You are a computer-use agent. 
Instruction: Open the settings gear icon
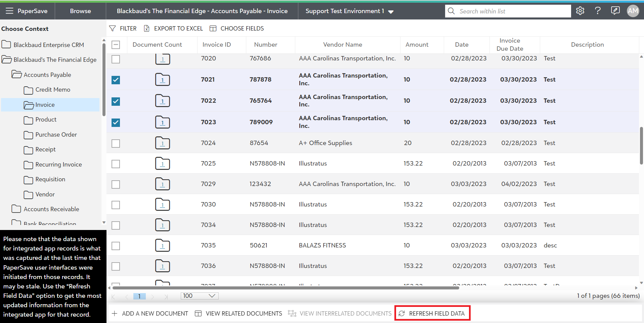coord(580,11)
